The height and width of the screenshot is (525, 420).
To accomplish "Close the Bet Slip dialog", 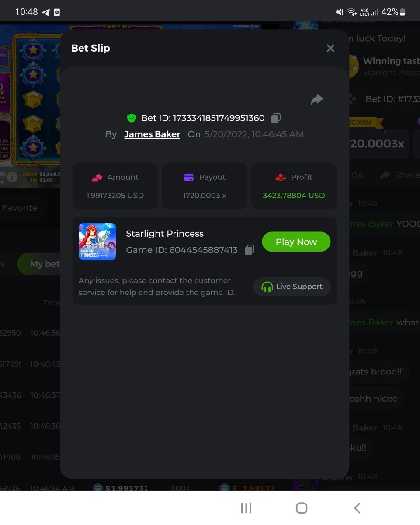I will [330, 48].
